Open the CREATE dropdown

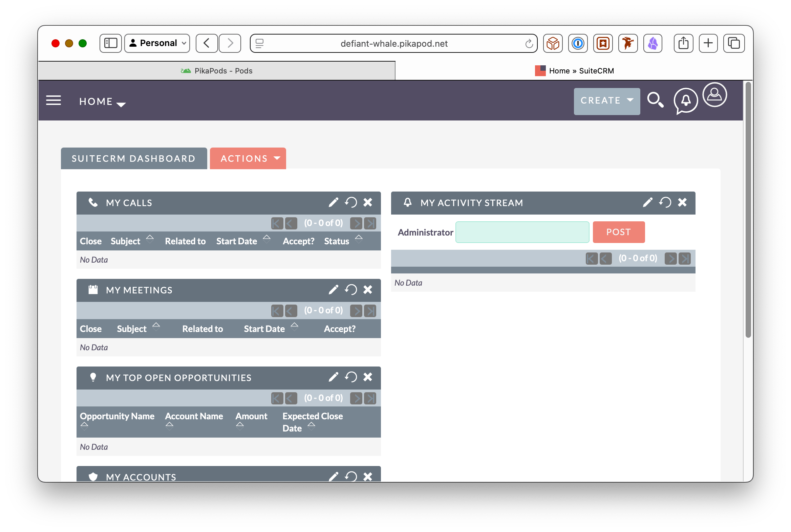tap(607, 101)
